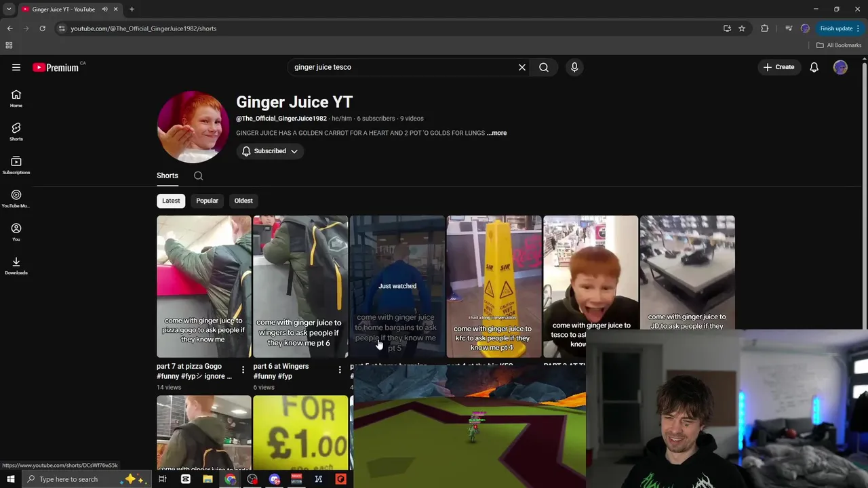The image size is (868, 488).
Task: Open Task View on the taskbar
Action: pyautogui.click(x=163, y=479)
